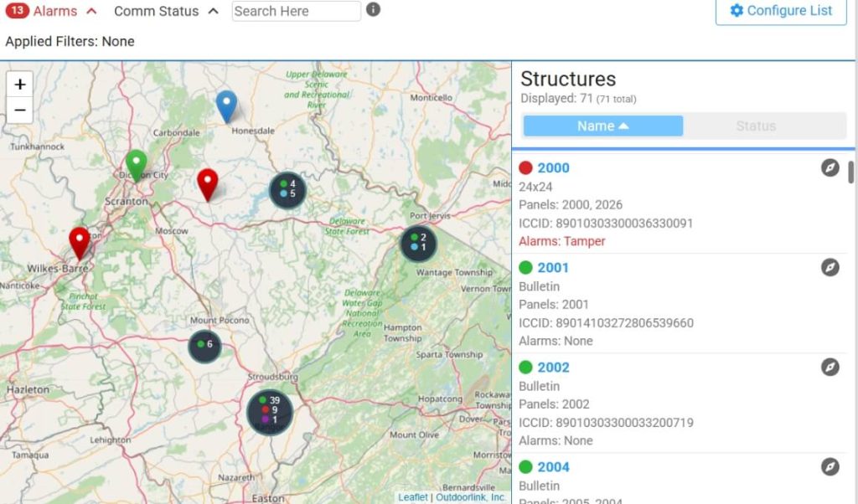Click the Panels: 2002 text
The image size is (858, 504).
tap(554, 404)
